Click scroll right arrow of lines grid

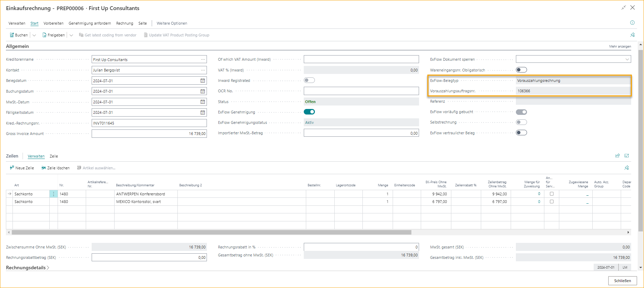tap(628, 232)
